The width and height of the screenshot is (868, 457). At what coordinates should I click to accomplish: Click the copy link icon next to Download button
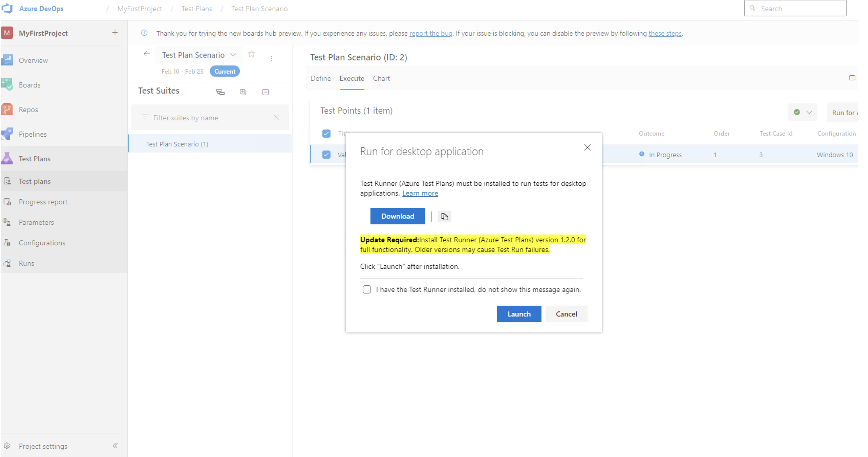point(444,216)
